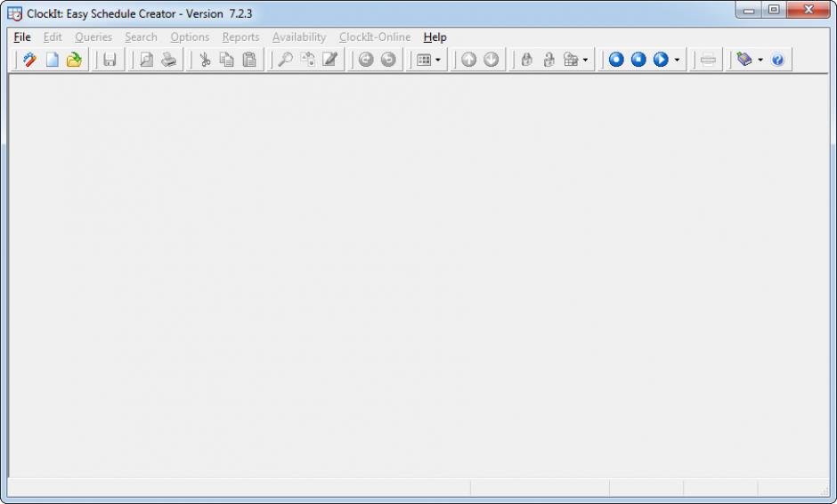Screen dimensions: 837x504
Task: Save schedule using floppy disk icon
Action: click(x=110, y=60)
